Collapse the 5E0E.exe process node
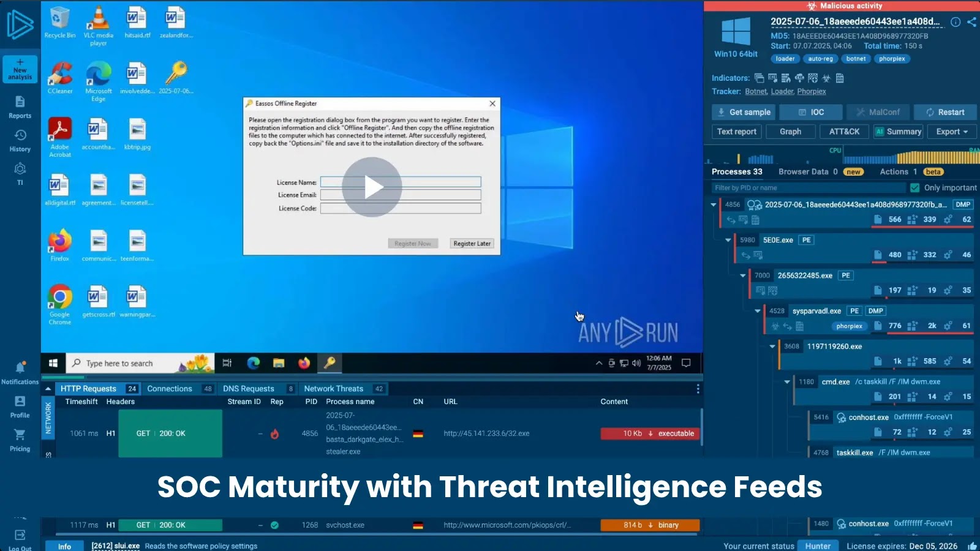980x551 pixels. pyautogui.click(x=728, y=240)
